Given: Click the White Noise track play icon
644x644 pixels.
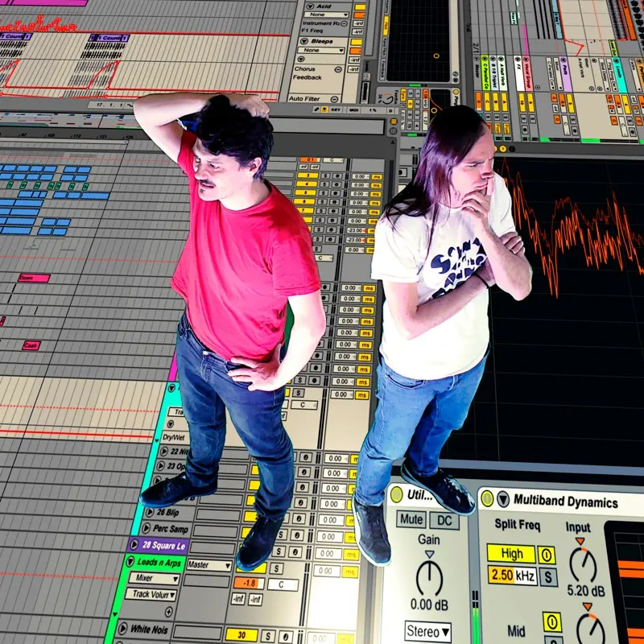Looking at the screenshot, I should point(122,629).
